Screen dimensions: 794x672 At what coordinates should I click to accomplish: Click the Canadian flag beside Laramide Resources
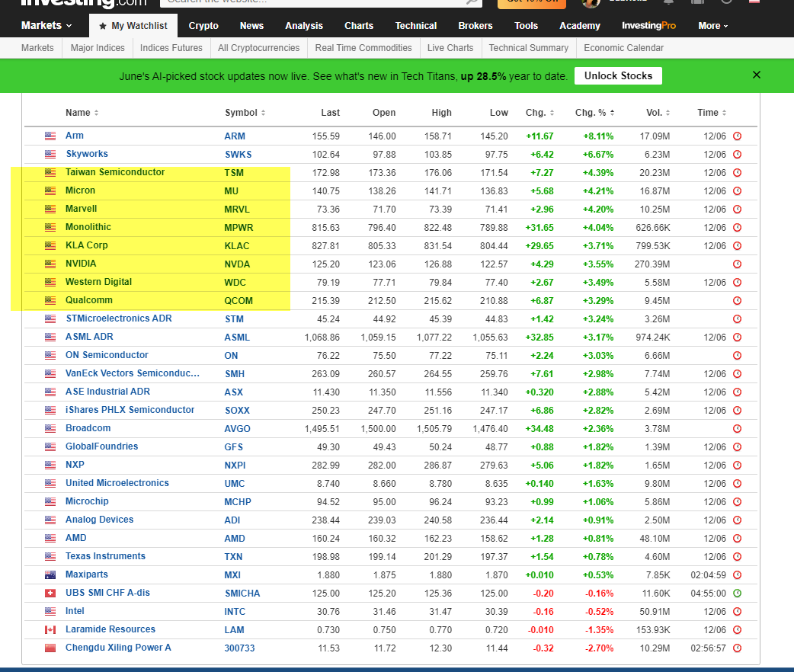(50, 630)
